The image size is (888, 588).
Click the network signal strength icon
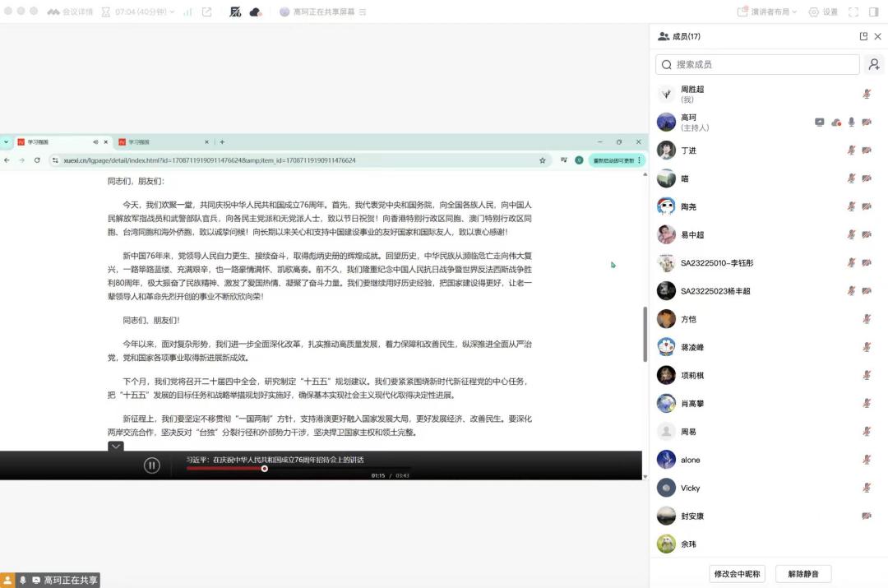[x=187, y=12]
